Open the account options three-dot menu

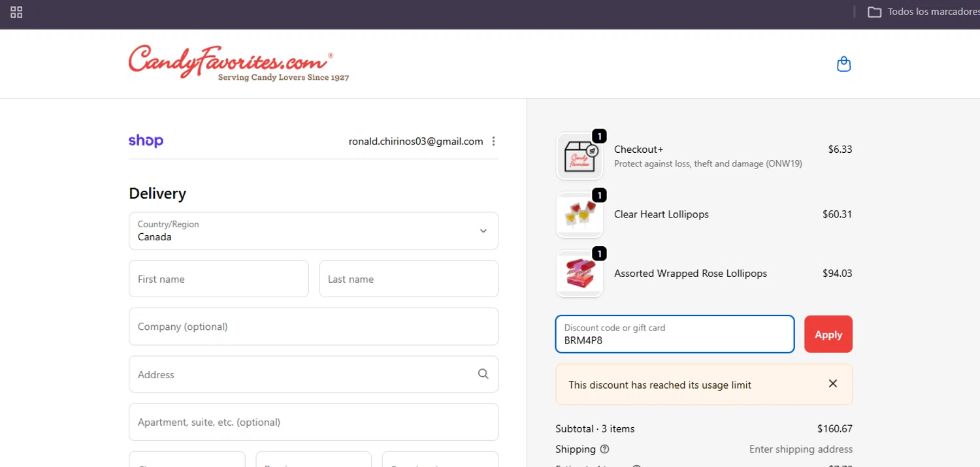pos(494,141)
